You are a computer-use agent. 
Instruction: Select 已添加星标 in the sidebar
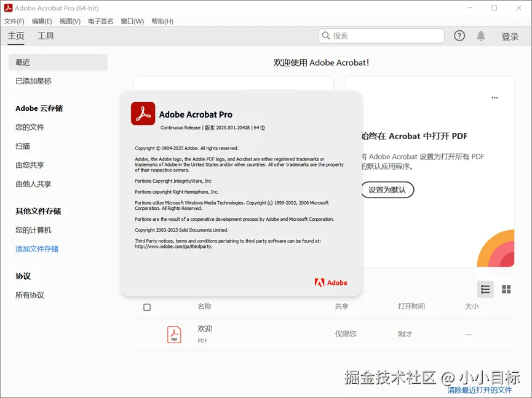[33, 81]
